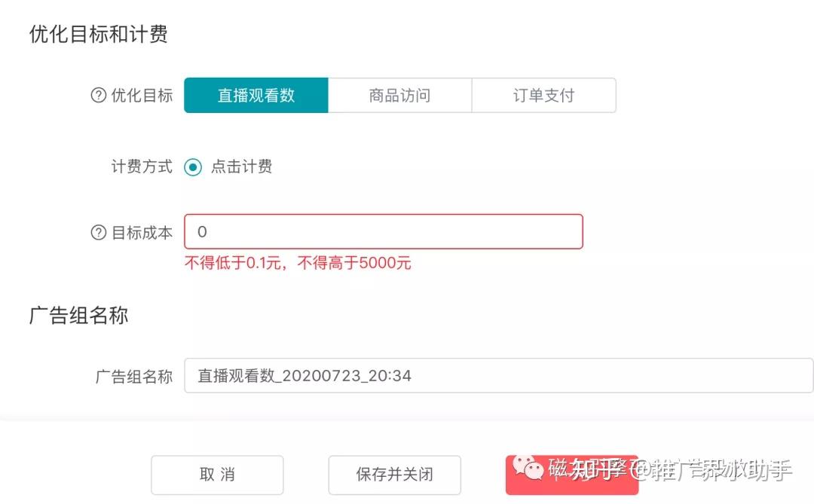This screenshot has width=814, height=504.
Task: Focus the 目标成本 input field
Action: click(383, 232)
